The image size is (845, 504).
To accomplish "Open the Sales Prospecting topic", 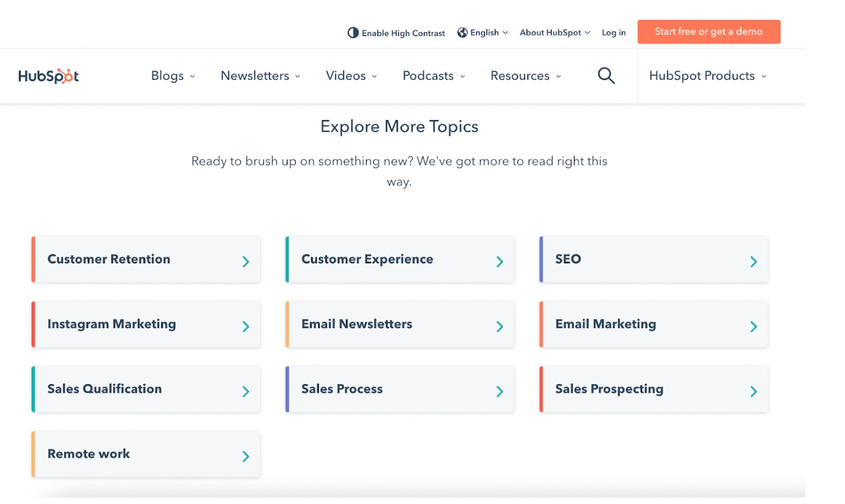I will 654,389.
